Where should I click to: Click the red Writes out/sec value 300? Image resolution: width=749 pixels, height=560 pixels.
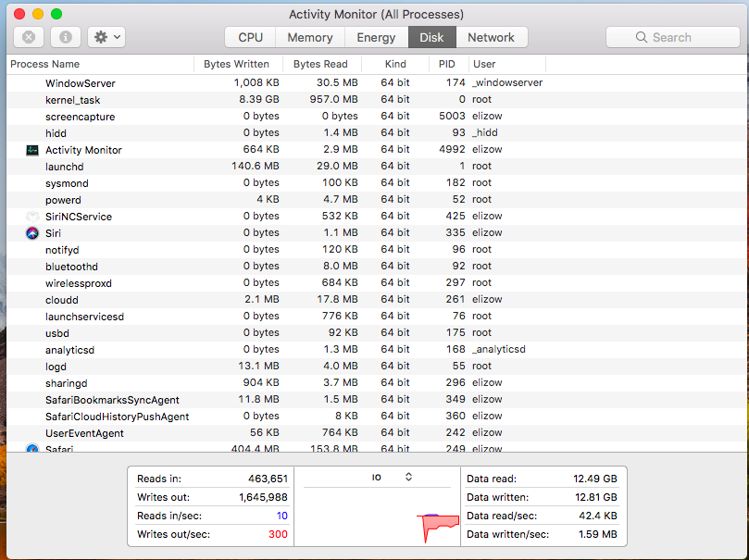(278, 534)
